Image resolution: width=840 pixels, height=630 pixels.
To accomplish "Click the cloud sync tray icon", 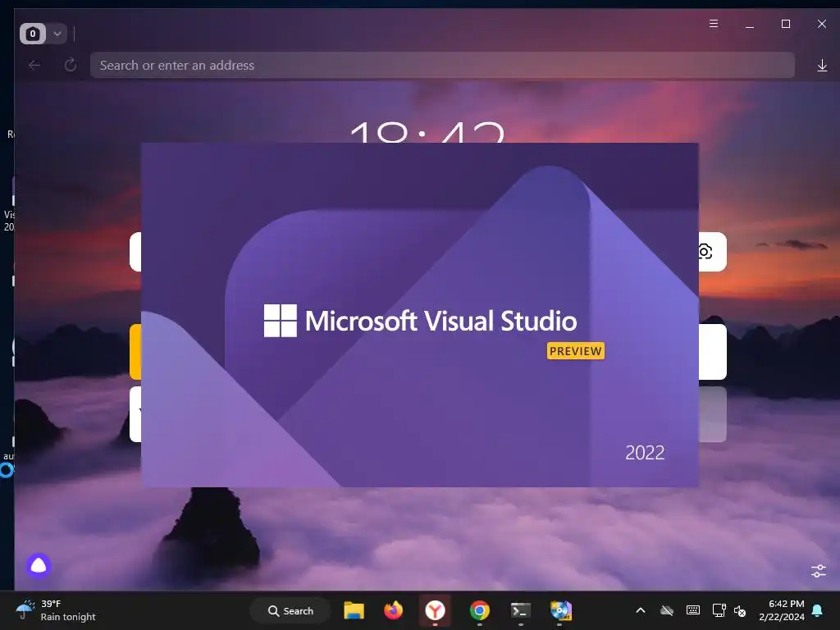I will [x=666, y=610].
